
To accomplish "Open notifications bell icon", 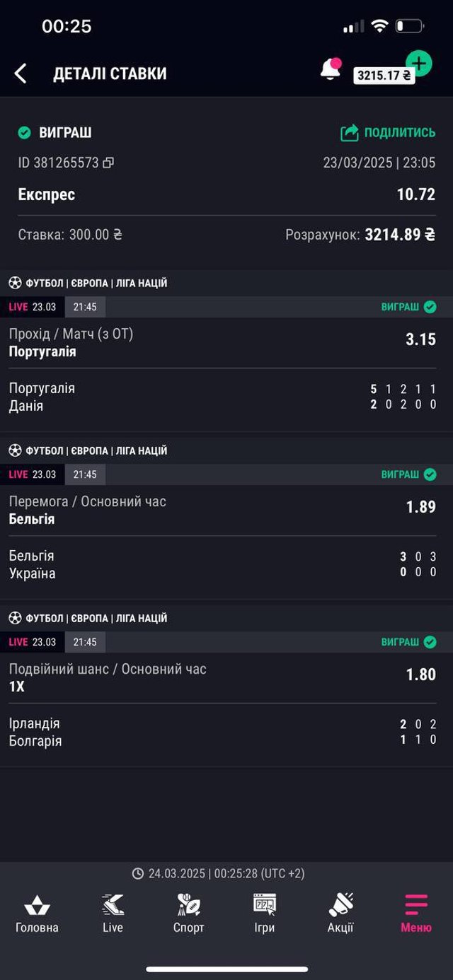I will 330,69.
